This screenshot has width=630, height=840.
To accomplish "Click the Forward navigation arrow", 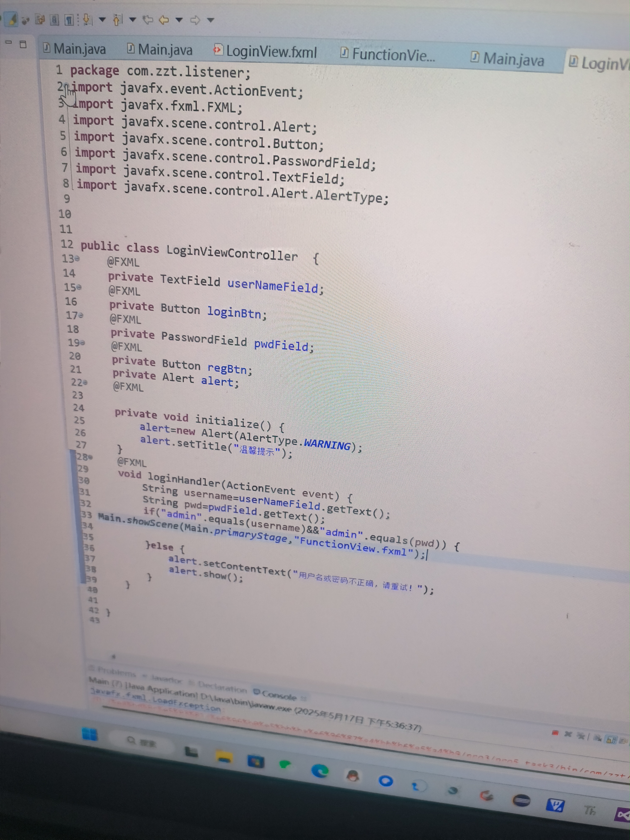I will [195, 20].
